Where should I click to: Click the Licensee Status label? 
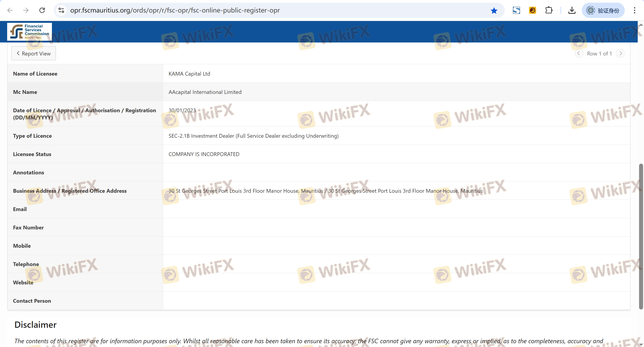pos(32,154)
